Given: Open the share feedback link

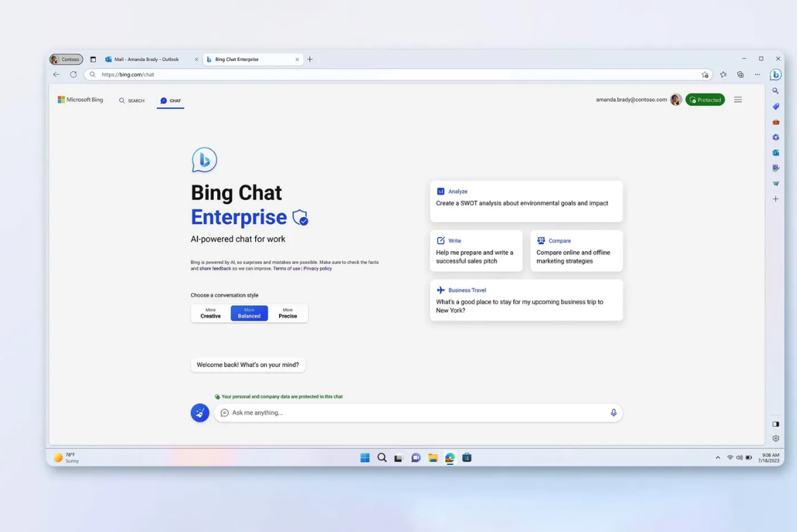Looking at the screenshot, I should tap(215, 268).
